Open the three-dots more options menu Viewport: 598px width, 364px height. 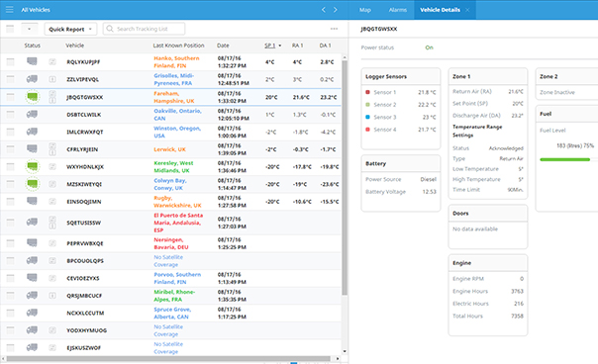[334, 29]
